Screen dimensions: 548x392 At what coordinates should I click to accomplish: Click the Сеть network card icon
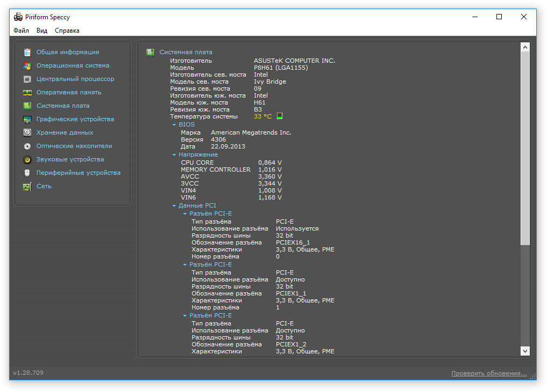(x=27, y=187)
